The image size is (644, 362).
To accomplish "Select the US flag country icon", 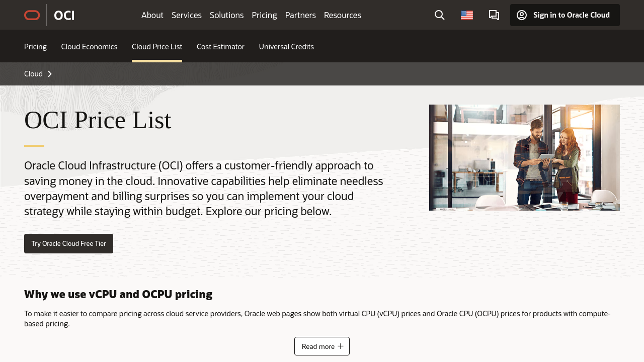I will coord(466,15).
